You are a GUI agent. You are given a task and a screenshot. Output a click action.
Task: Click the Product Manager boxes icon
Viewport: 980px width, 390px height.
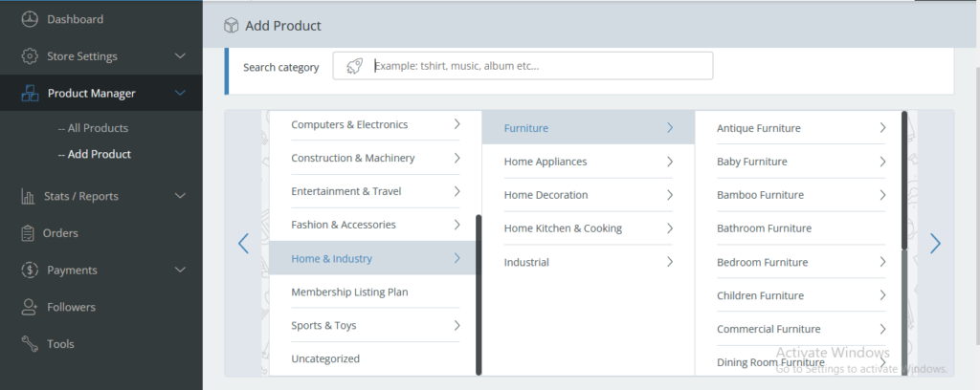30,94
